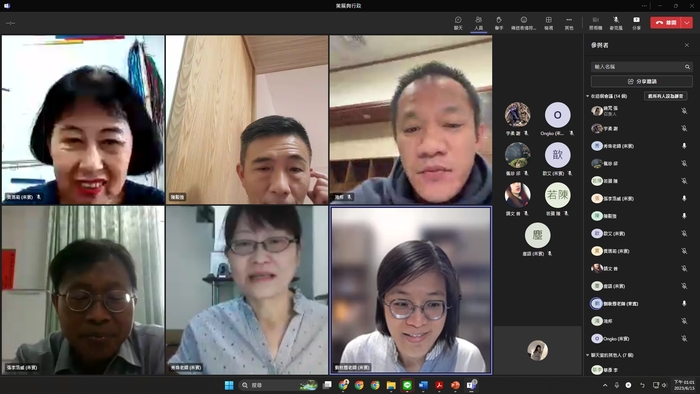Screen dimensions: 700x394
Task: Raise your hand with 舉手
Action: tap(499, 23)
